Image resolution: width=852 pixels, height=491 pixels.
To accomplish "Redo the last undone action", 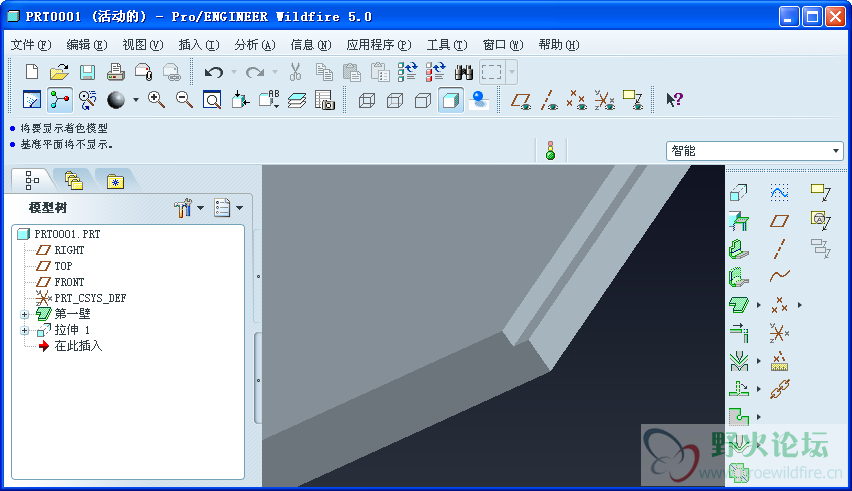I will [255, 72].
